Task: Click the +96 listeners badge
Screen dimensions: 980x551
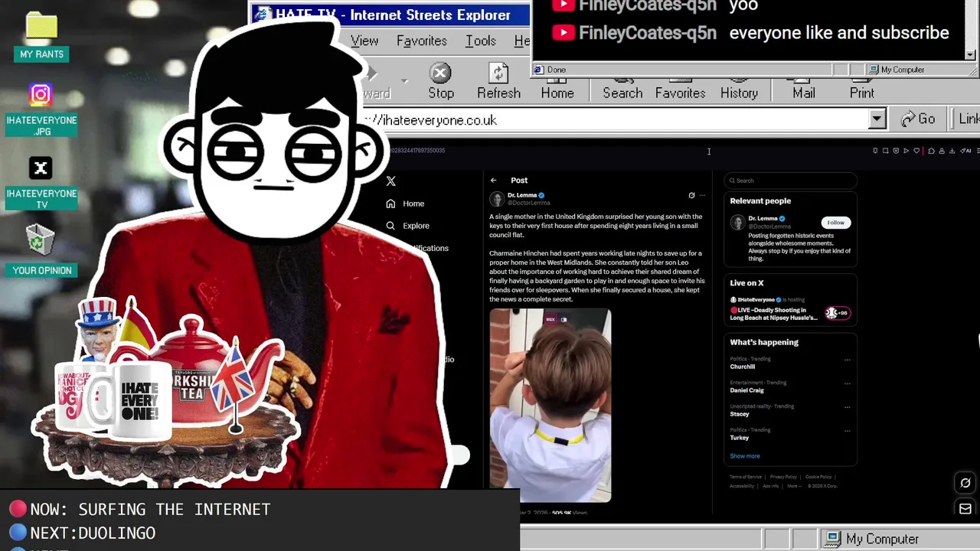Action: (837, 313)
